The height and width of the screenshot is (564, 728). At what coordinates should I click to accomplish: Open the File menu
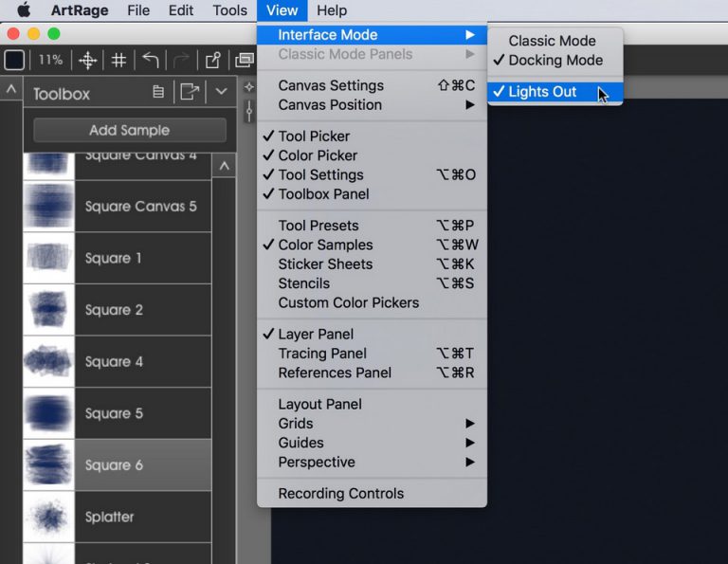138,10
